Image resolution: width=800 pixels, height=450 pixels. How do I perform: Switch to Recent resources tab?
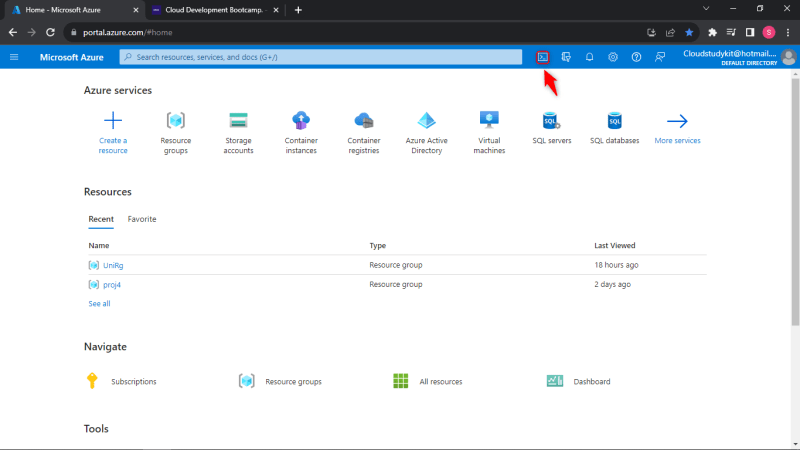click(x=101, y=219)
